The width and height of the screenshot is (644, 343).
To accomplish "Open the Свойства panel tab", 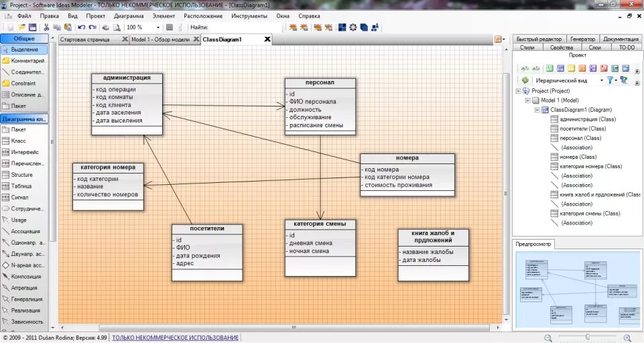I will [561, 48].
